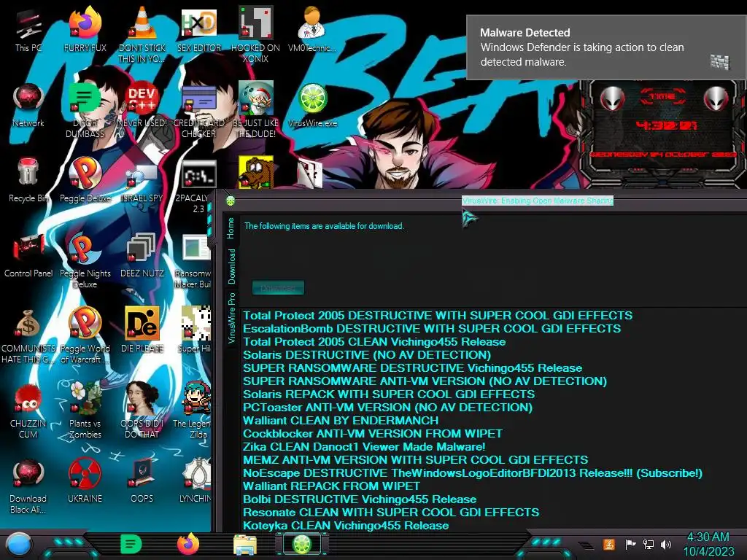747x560 pixels.
Task: Select Total Protect 2005 DESTRUCTIVE entry
Action: point(438,315)
